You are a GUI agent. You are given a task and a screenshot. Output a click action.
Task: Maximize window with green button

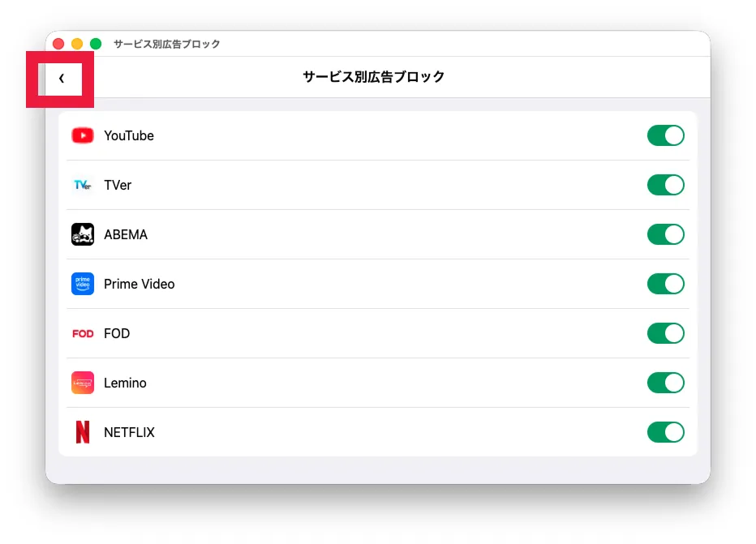tap(96, 44)
